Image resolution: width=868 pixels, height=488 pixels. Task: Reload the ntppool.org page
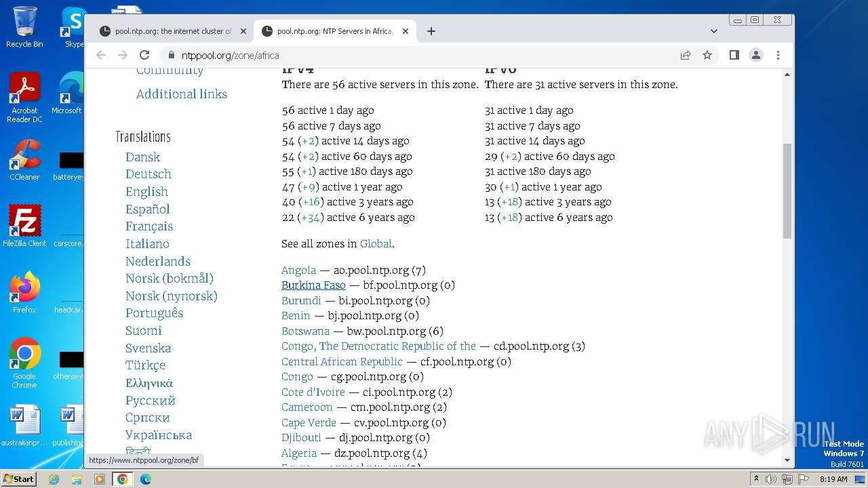click(x=144, y=55)
